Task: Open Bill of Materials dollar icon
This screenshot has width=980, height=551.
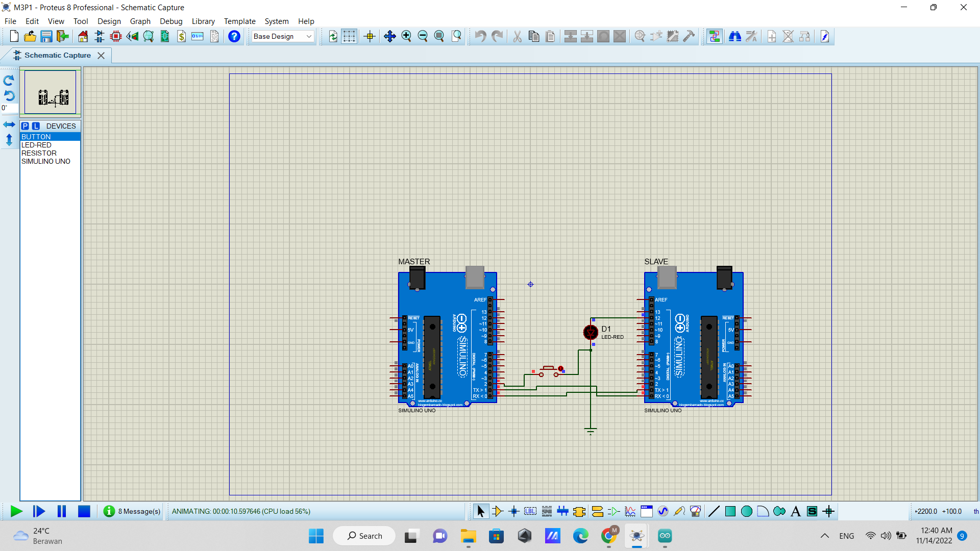Action: click(x=181, y=36)
